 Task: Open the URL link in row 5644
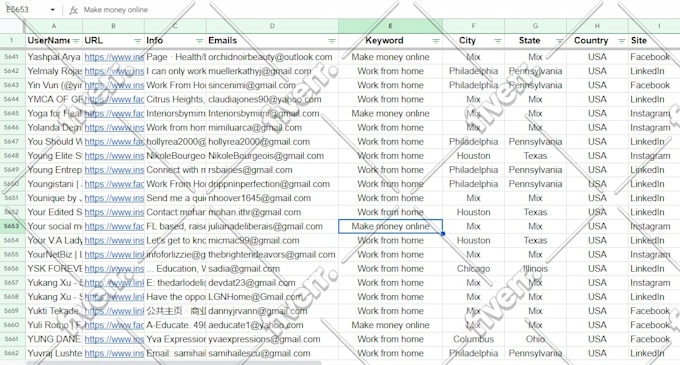tap(114, 100)
